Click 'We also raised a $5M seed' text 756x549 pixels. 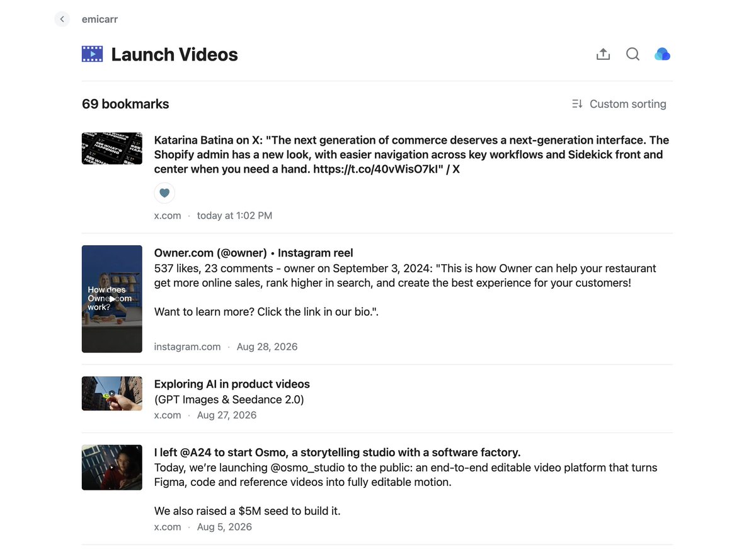point(248,511)
